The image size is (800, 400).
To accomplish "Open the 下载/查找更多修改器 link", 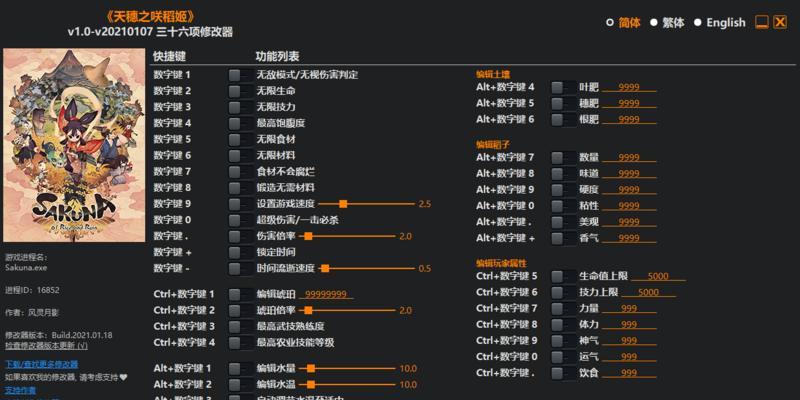I will 42,364.
